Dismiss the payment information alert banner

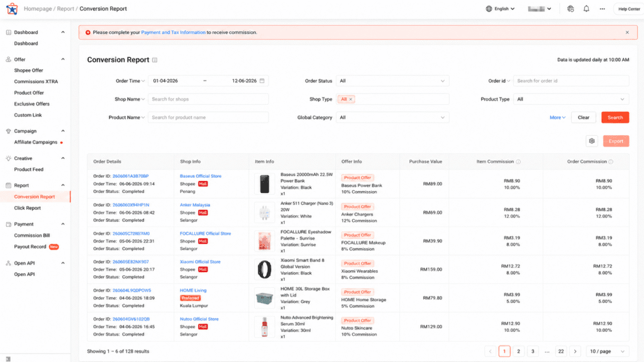click(x=627, y=33)
